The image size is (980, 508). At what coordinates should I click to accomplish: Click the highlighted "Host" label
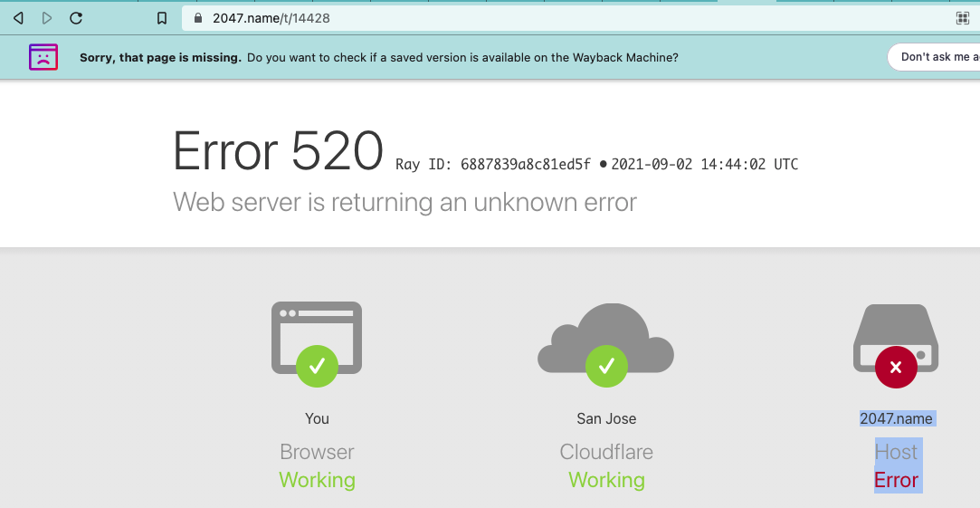point(896,452)
